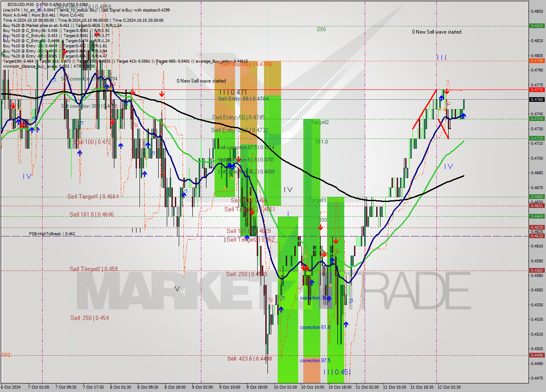Image resolution: width=546 pixels, height=392 pixels.
Task: Click the '12 Oct 02:30' time label
Action: coord(449,387)
